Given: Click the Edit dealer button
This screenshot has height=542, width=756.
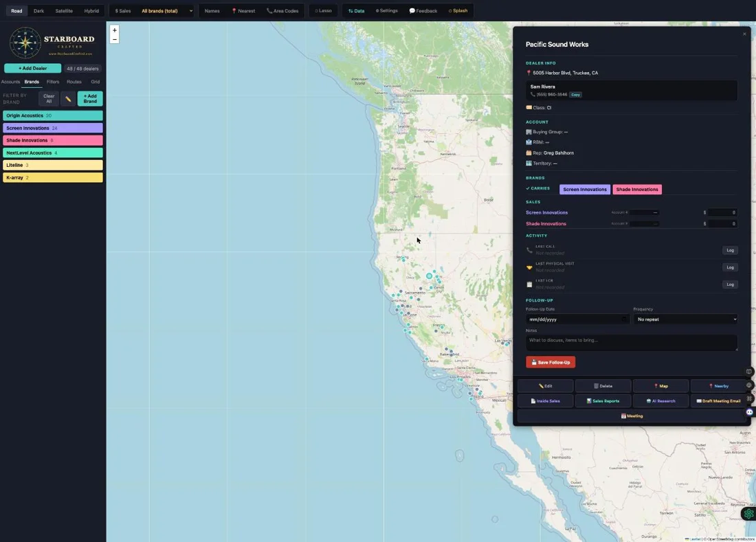Looking at the screenshot, I should 545,386.
